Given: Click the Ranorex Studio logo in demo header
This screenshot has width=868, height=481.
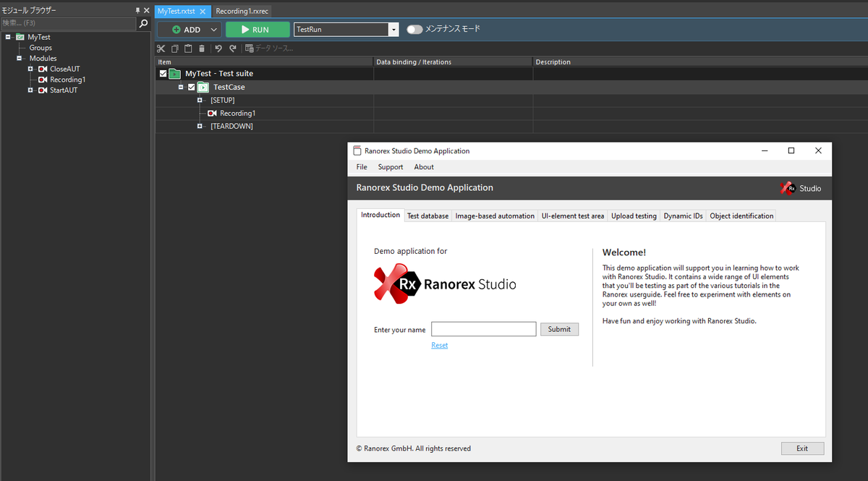Looking at the screenshot, I should click(x=801, y=188).
